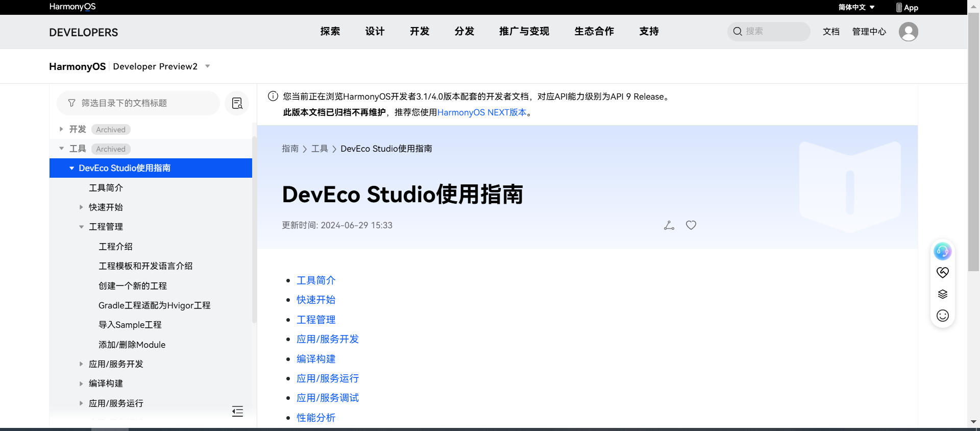
Task: Open the 工具简介 content link
Action: 316,280
